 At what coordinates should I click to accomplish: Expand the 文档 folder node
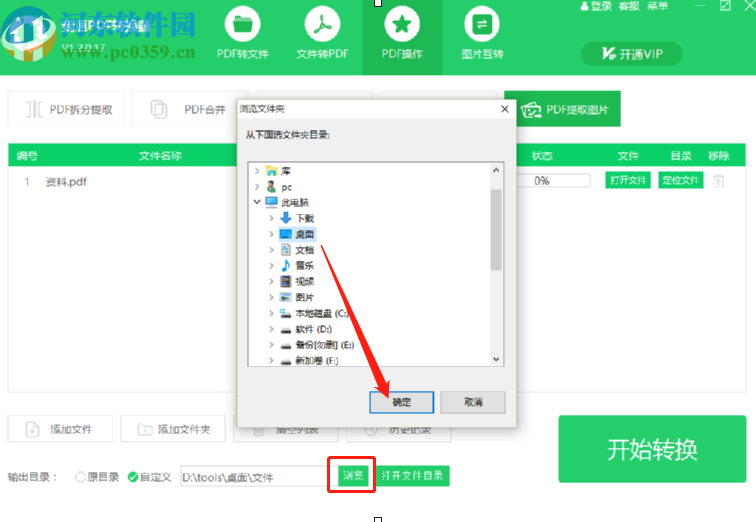click(x=271, y=250)
